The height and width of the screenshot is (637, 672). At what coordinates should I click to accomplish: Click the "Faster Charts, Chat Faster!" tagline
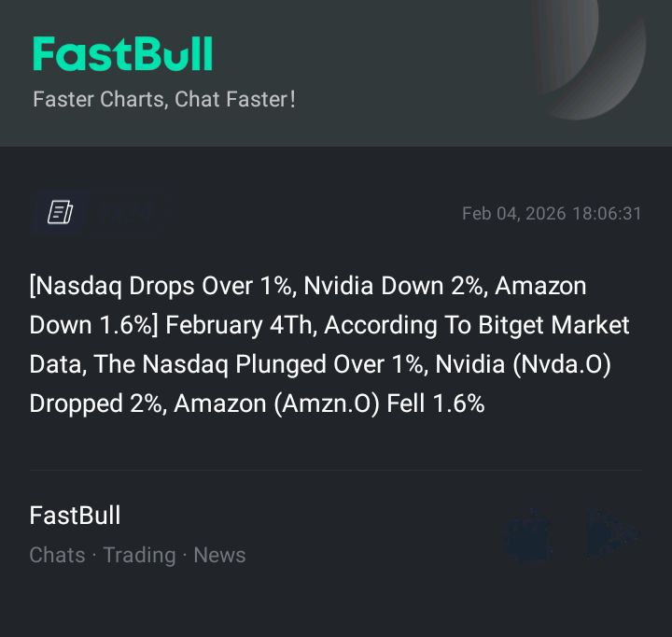[x=164, y=99]
